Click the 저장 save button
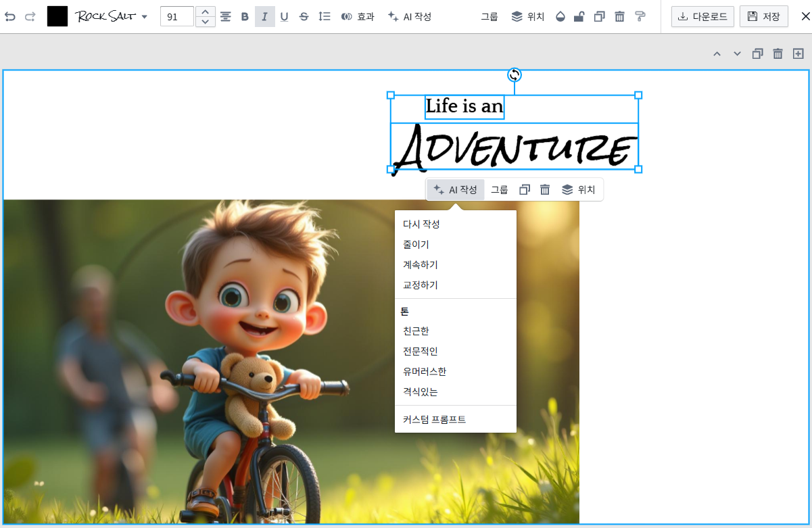Viewport: 812px width, 528px height. pyautogui.click(x=763, y=16)
